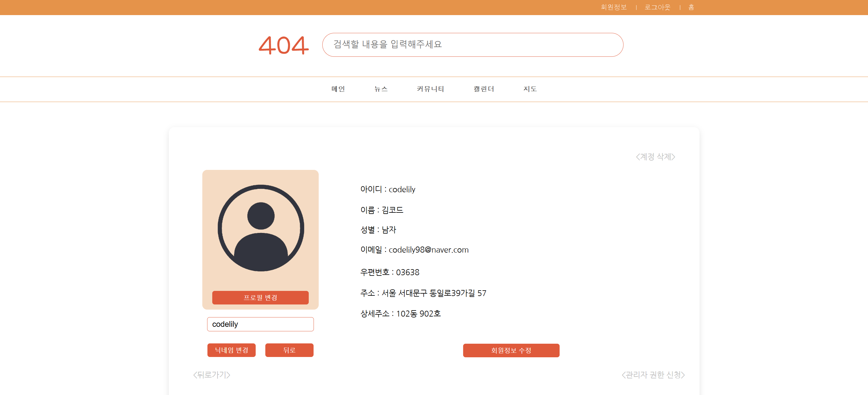Open the 커뮤니티 menu item
The image size is (868, 395).
click(430, 89)
